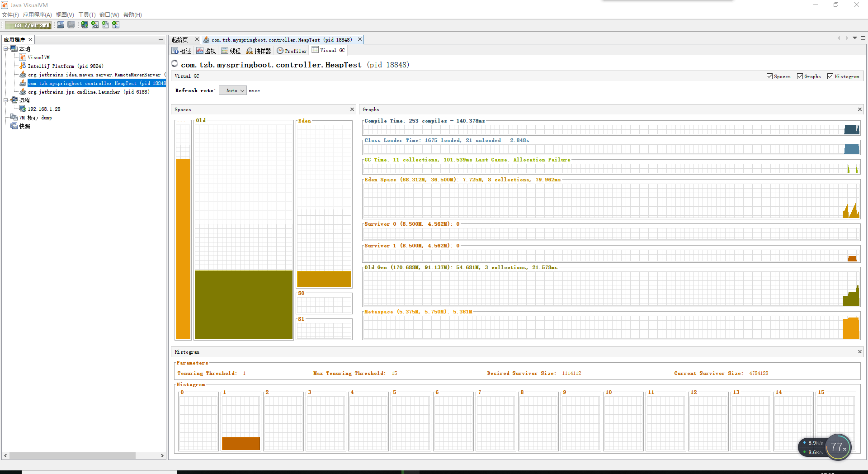Close the 起始页 tab
868x474 pixels.
(197, 39)
